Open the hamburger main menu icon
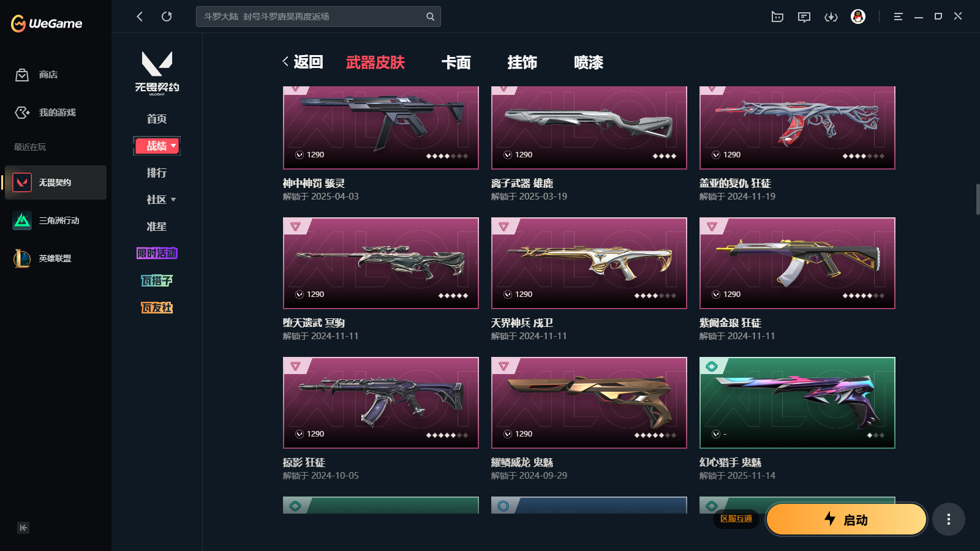Image resolution: width=980 pixels, height=551 pixels. (x=898, y=17)
